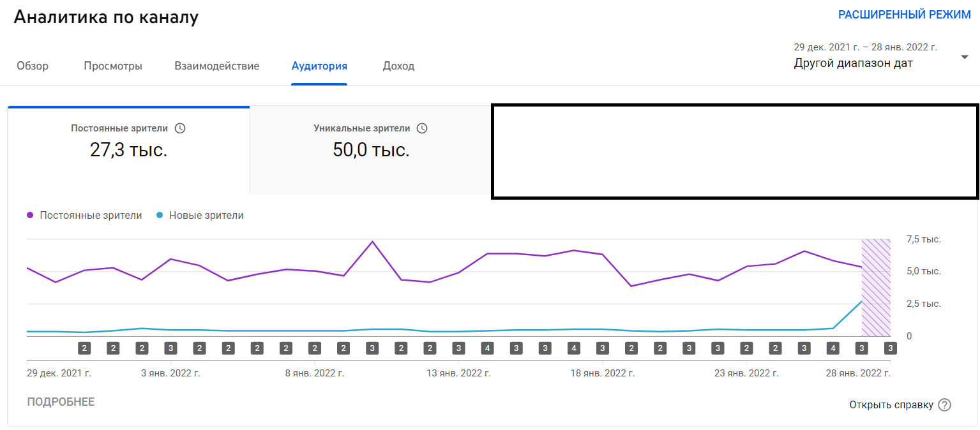Click the hatched preliminary data area

[x=876, y=288]
